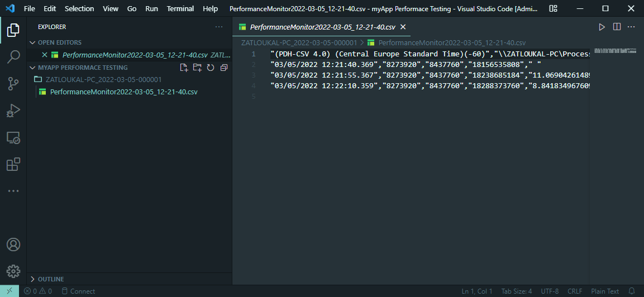Open the Terminal menu

pos(180,8)
